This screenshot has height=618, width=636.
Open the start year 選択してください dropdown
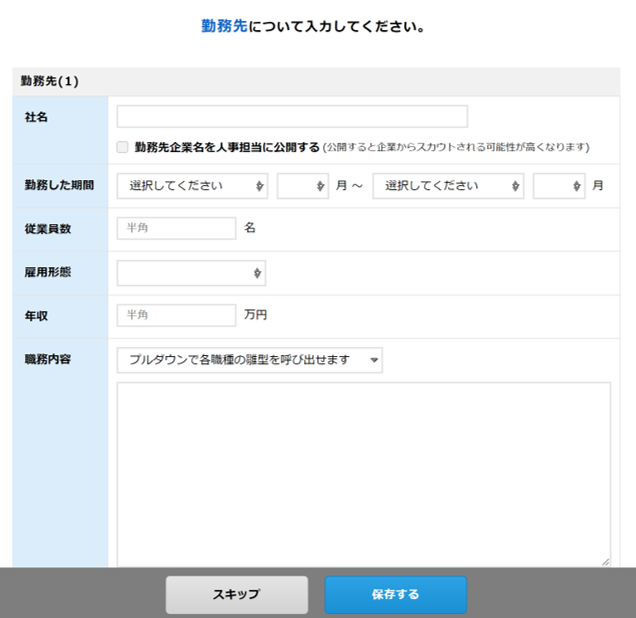(192, 186)
